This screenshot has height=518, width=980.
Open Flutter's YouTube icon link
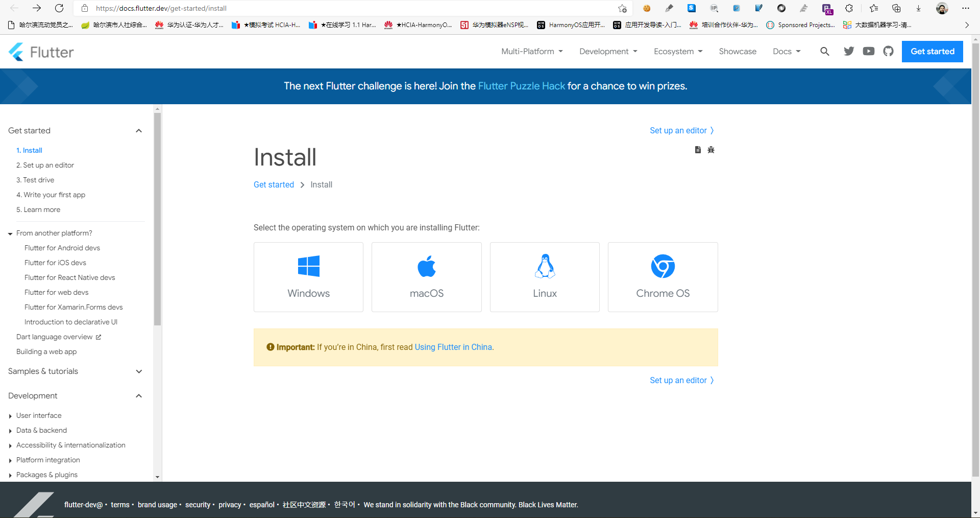coord(869,51)
